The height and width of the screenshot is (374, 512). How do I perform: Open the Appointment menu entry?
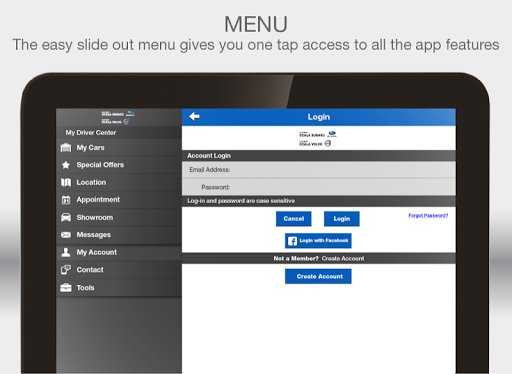pyautogui.click(x=119, y=200)
